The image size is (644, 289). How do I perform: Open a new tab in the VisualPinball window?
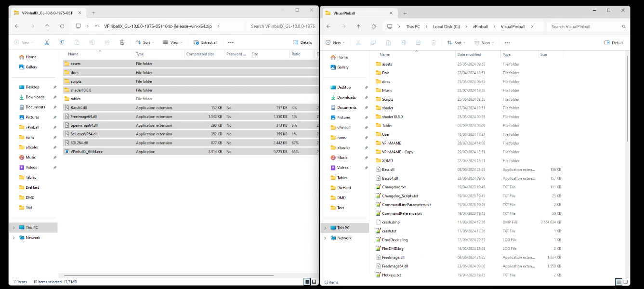click(405, 13)
